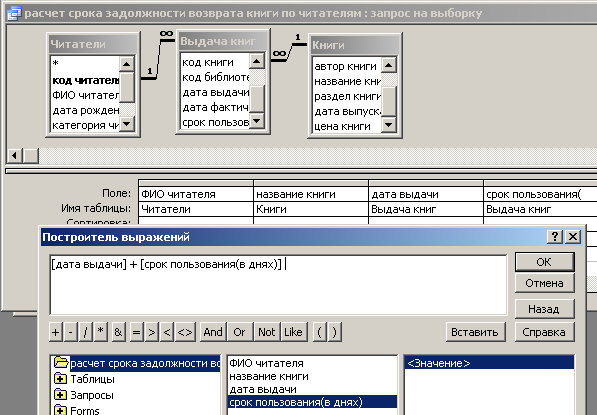Insert the equals sign operator
Viewport: 597px width, 415px height.
tap(136, 332)
